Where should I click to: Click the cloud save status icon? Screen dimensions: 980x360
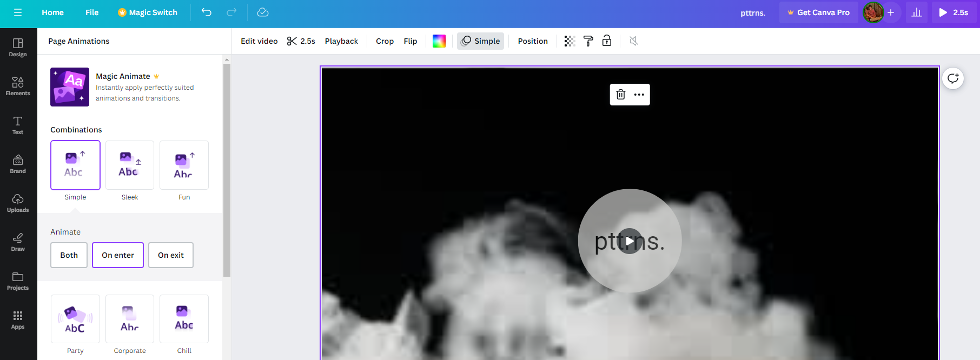[x=263, y=12]
